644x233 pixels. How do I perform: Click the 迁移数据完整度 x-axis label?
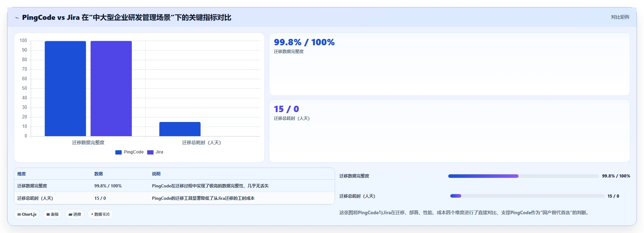[x=88, y=142]
